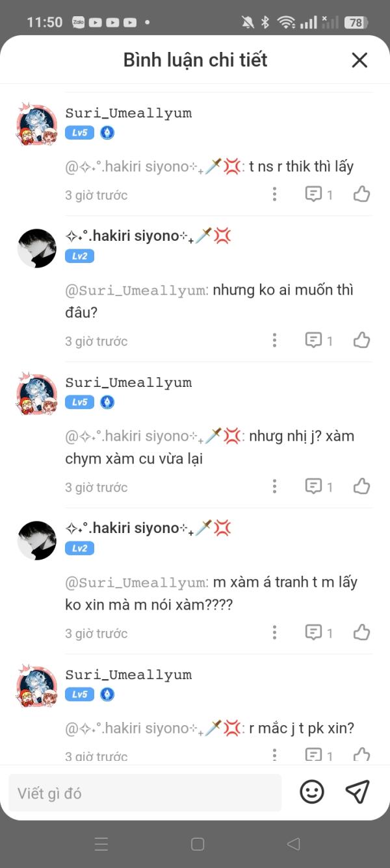Image resolution: width=390 pixels, height=868 pixels.
Task: Close the Bình luận chi tiết panel
Action: pos(359,60)
